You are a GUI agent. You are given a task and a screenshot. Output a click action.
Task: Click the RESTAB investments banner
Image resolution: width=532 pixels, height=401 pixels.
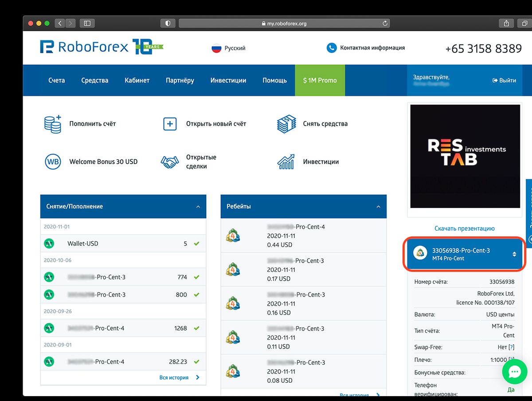[x=465, y=156]
